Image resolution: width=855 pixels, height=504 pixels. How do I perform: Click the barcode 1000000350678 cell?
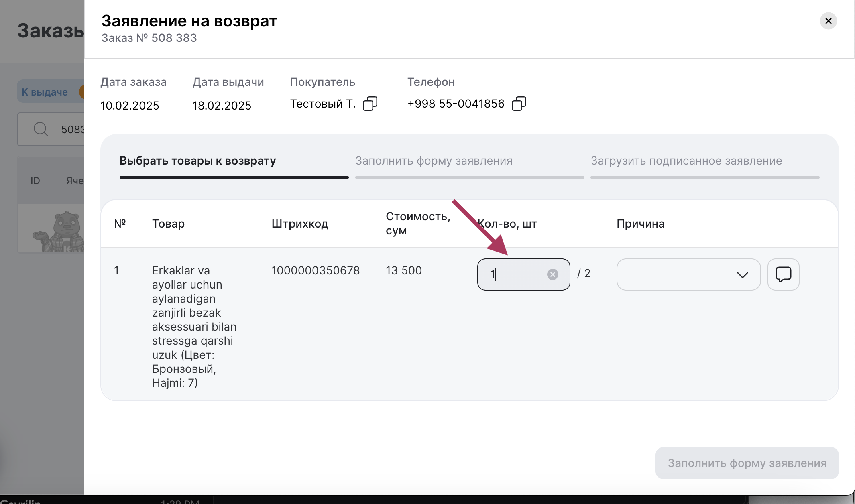point(316,270)
